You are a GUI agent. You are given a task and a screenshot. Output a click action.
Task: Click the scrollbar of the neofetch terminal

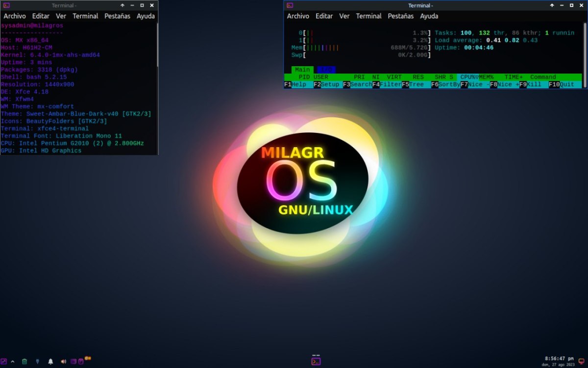click(157, 44)
